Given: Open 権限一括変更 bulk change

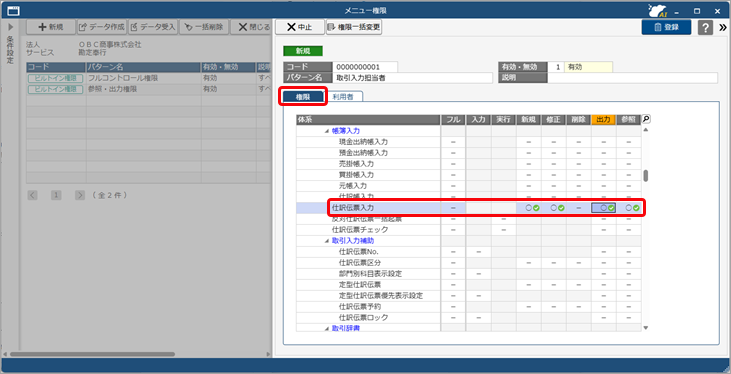Looking at the screenshot, I should [x=354, y=27].
